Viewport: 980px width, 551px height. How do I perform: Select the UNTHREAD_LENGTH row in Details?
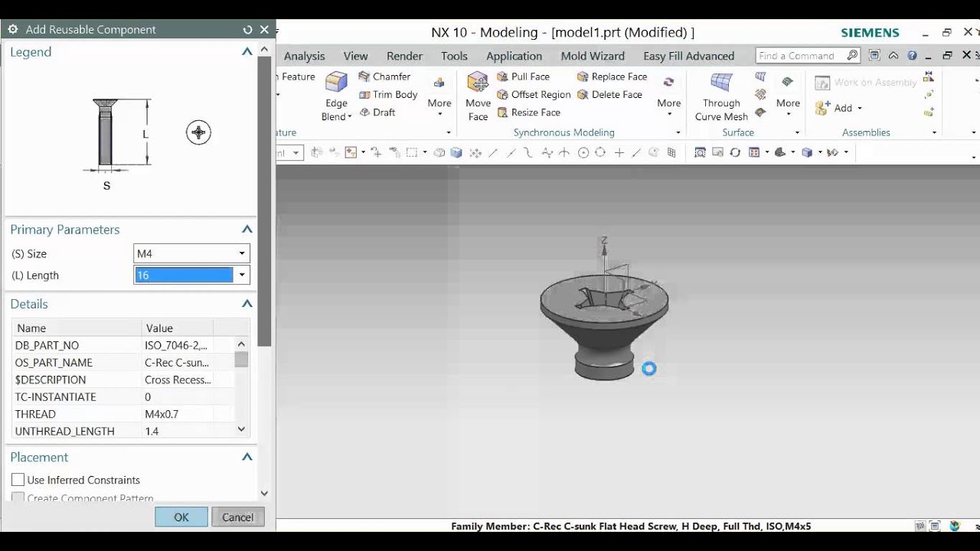point(122,431)
